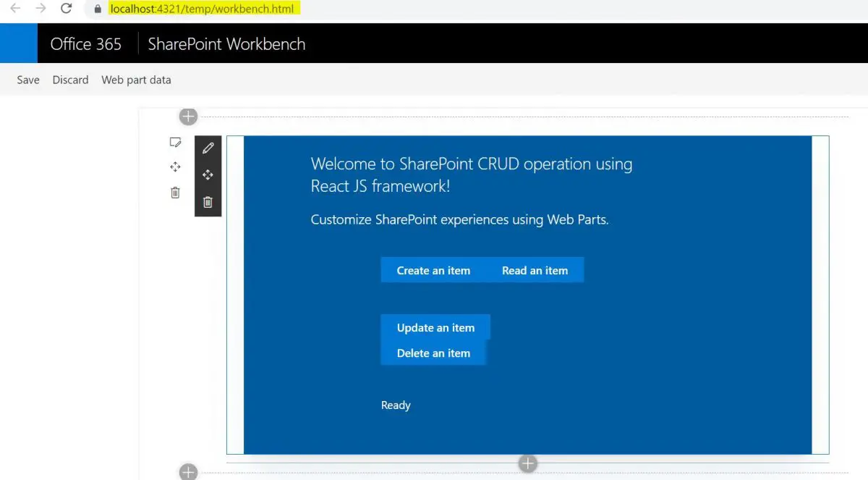The height and width of the screenshot is (480, 868).
Task: Click the plus icon above the section
Action: (188, 116)
